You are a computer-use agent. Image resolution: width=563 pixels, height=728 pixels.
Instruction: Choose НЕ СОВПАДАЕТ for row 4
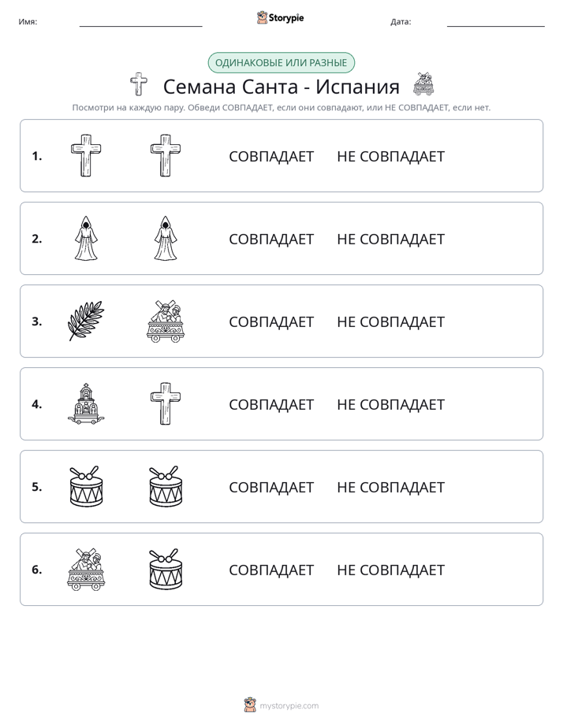(390, 404)
